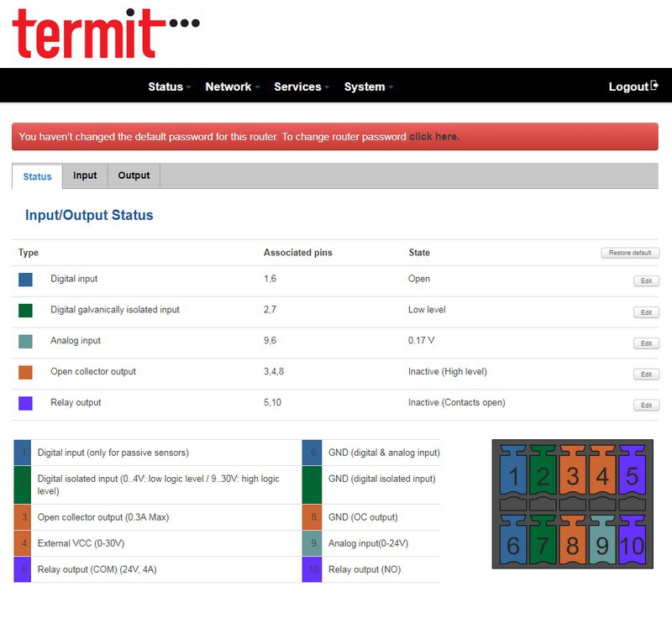This screenshot has height=618, width=672.
Task: Click pin 1 on connector diagram
Action: click(513, 477)
